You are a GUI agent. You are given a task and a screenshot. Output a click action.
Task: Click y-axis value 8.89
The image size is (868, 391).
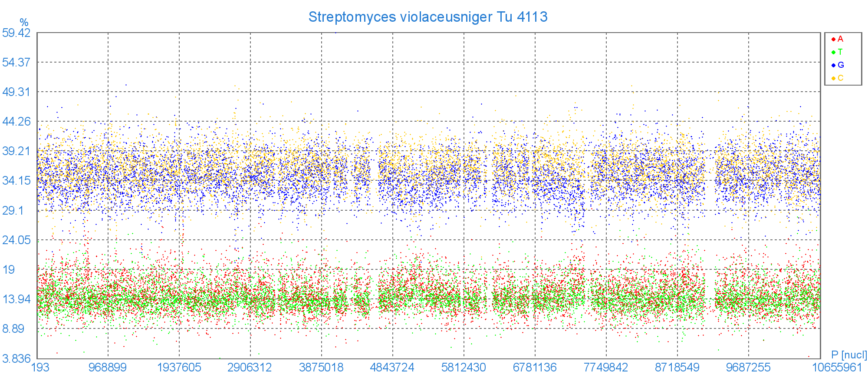click(x=13, y=329)
